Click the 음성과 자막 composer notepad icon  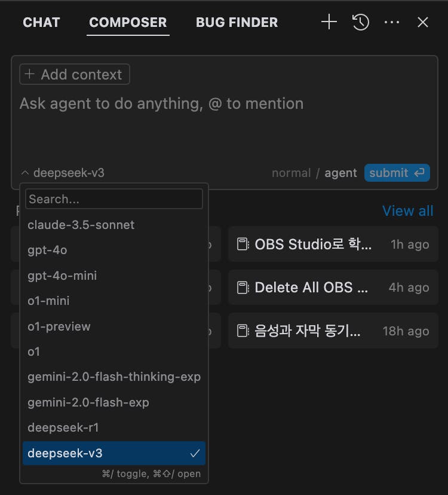pyautogui.click(x=243, y=331)
